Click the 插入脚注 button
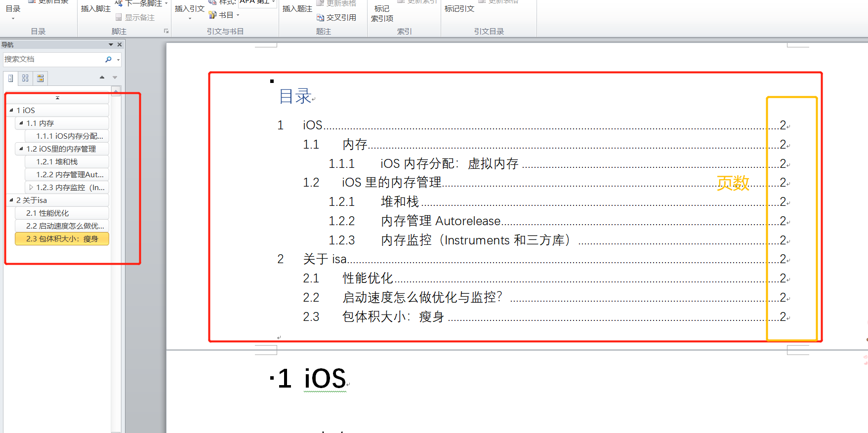The width and height of the screenshot is (868, 433). click(95, 9)
